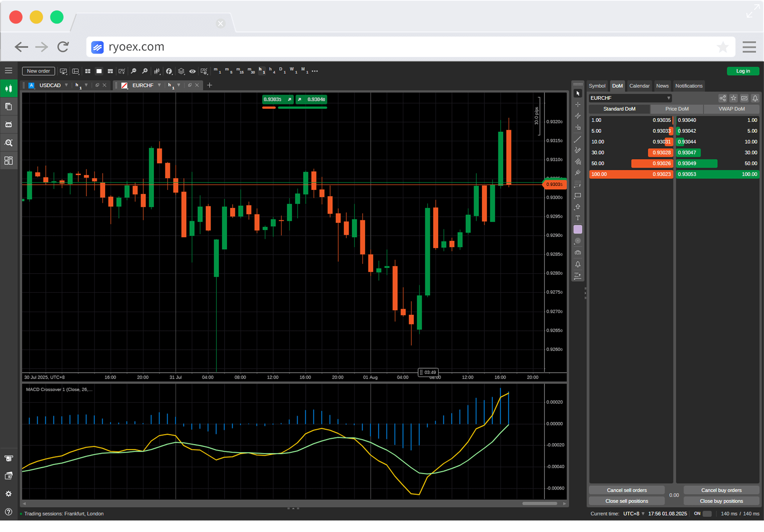Select the trend line drawing tool
Viewport: 764px width, 532px height.
tap(578, 139)
